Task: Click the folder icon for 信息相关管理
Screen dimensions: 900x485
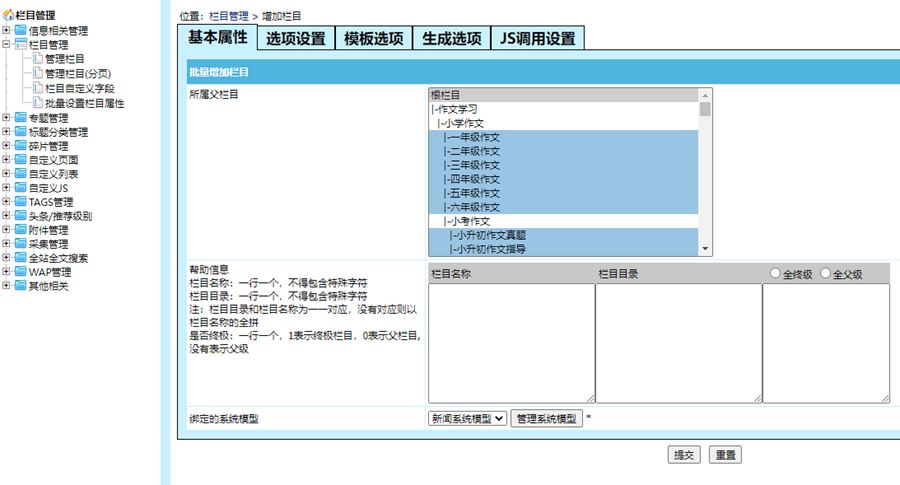Action: click(x=20, y=31)
